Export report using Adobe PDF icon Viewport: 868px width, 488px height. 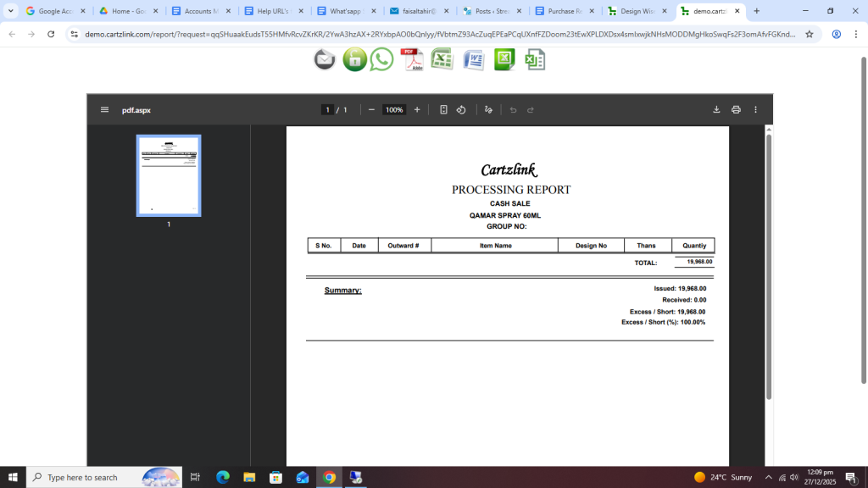[x=412, y=59]
